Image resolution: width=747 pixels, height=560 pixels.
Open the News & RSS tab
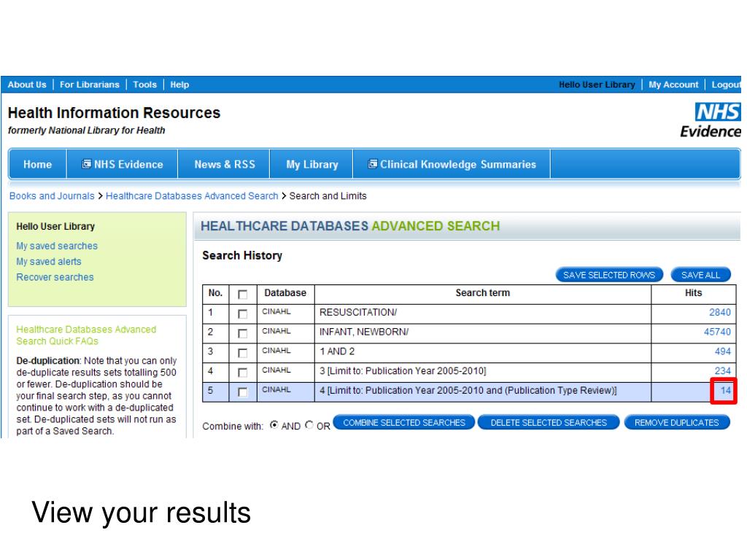coord(225,164)
